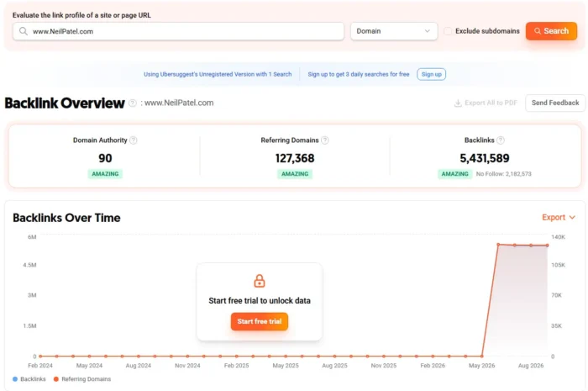Expand the Export dropdown on chart
The image size is (588, 391).
click(x=559, y=217)
